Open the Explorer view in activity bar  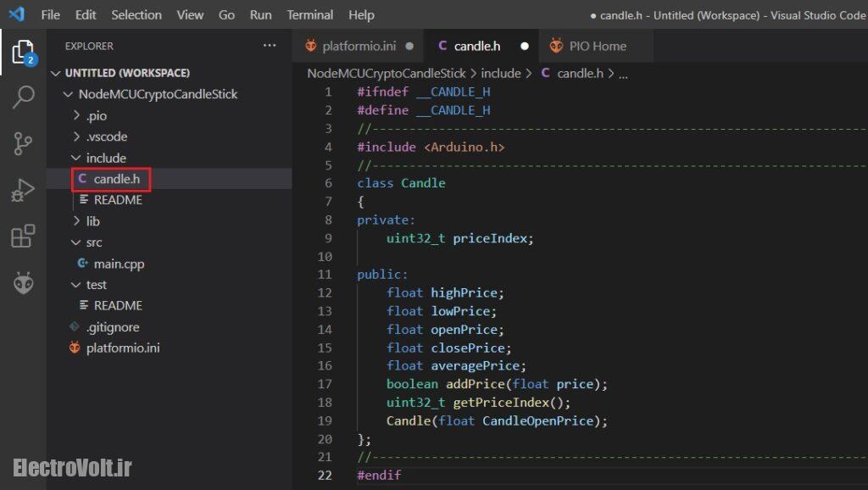tap(23, 53)
